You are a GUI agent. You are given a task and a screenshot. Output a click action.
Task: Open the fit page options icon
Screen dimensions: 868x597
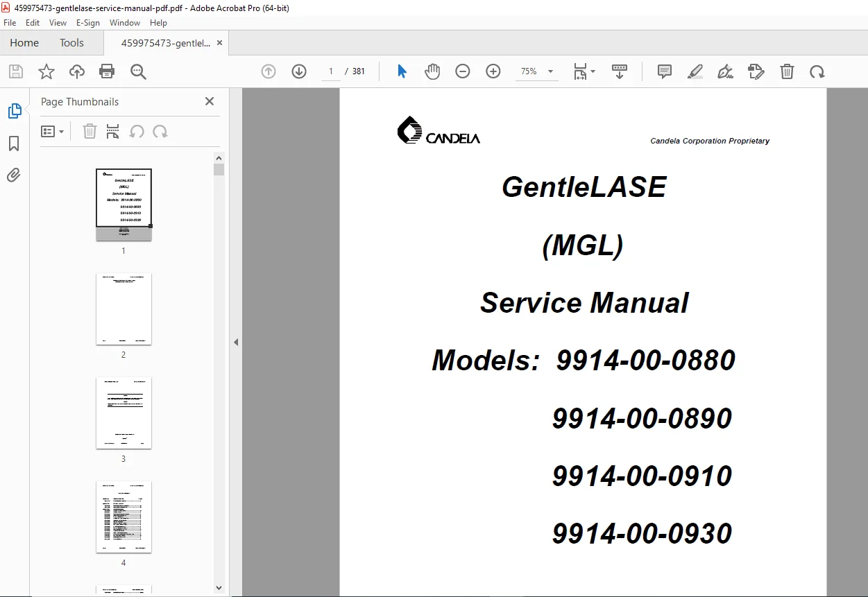pyautogui.click(x=584, y=71)
